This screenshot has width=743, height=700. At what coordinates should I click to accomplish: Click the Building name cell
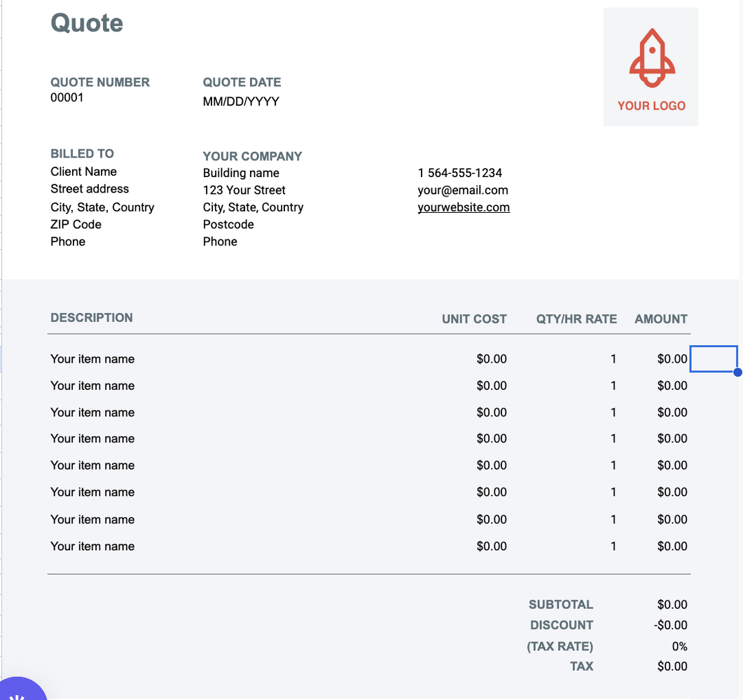[x=241, y=173]
